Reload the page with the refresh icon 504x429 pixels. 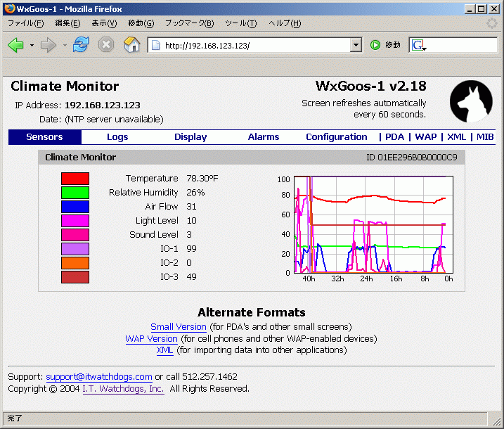(81, 44)
